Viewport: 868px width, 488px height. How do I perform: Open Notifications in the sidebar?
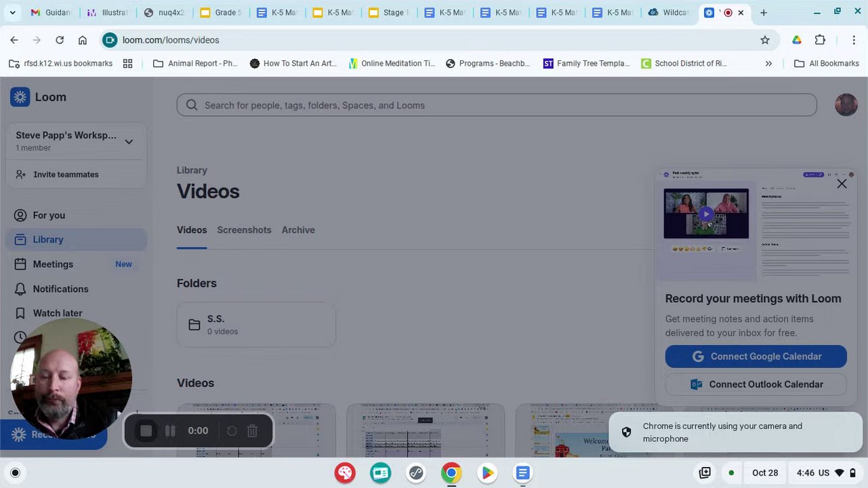coord(75,289)
